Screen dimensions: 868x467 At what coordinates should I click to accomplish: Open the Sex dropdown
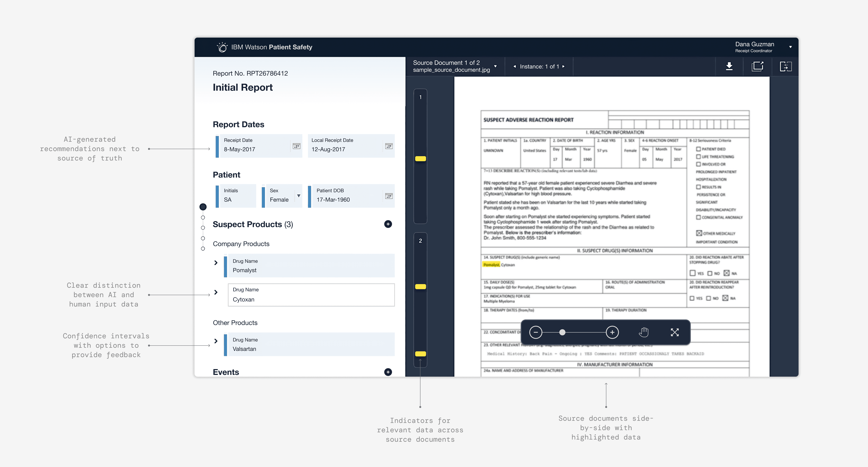[299, 196]
